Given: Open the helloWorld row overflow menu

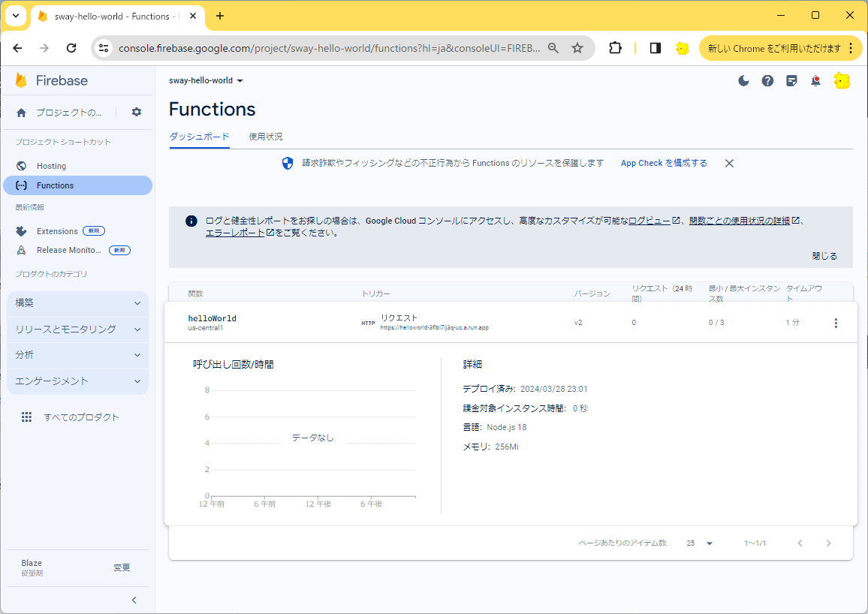Looking at the screenshot, I should (x=836, y=323).
